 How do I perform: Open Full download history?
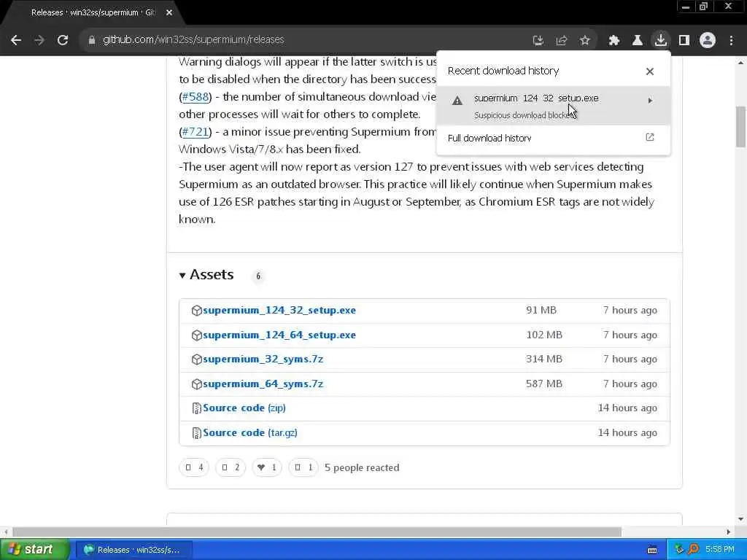coord(553,138)
